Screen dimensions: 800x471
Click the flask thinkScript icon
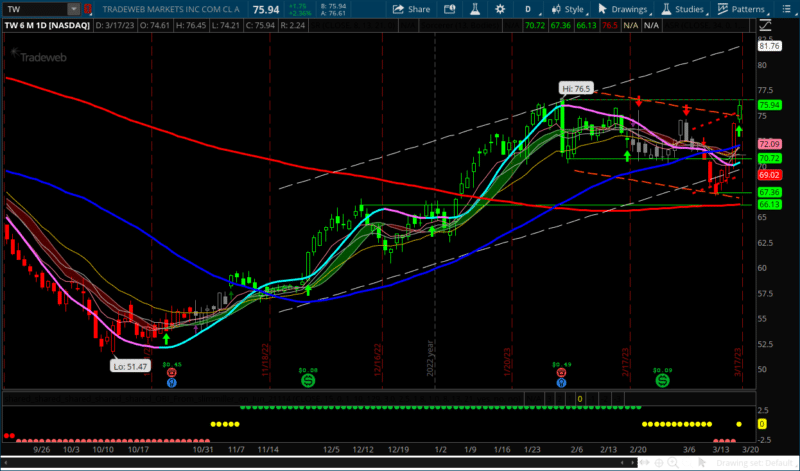[x=475, y=9]
